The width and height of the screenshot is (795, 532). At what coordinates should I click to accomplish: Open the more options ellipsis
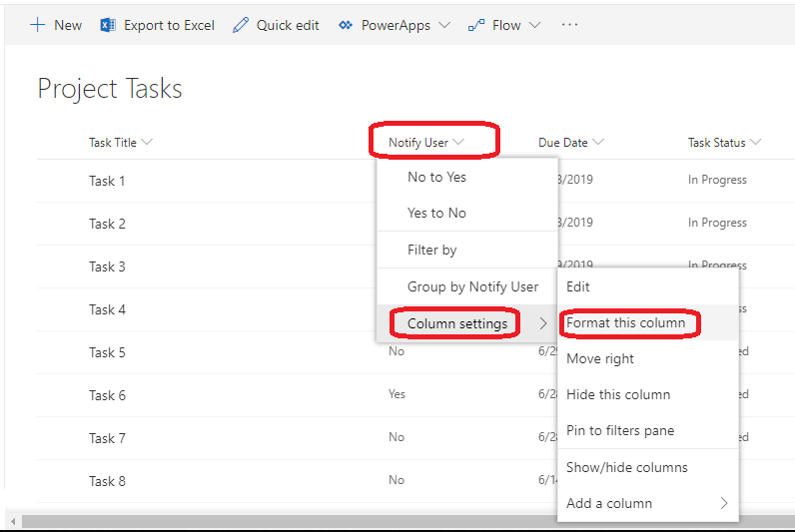click(570, 25)
